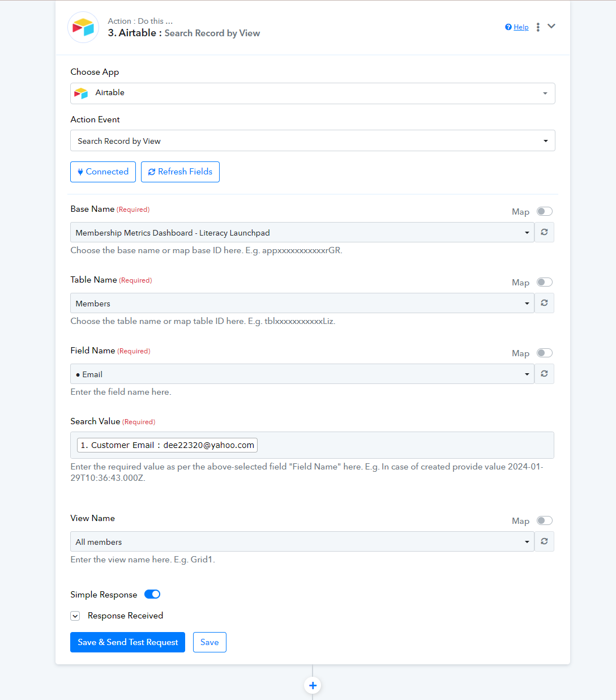Refresh the Field Name list icon
Screen dimensions: 616x700
[544, 374]
